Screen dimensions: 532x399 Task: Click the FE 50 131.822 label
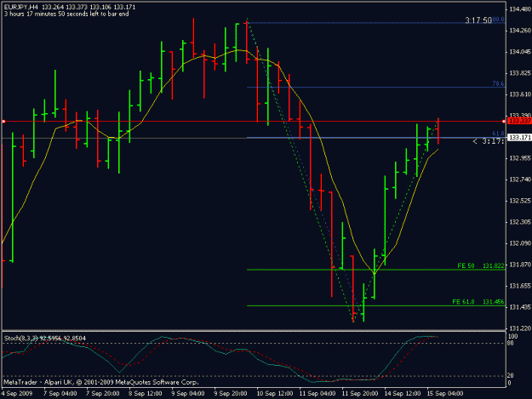(x=481, y=265)
